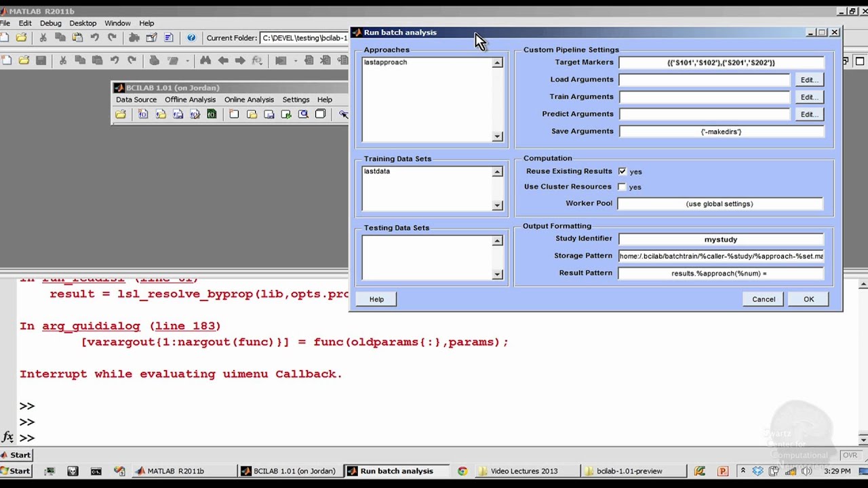Viewport: 868px width, 488px height.
Task: Click Edit... next to Predict Arguments
Action: pos(809,115)
